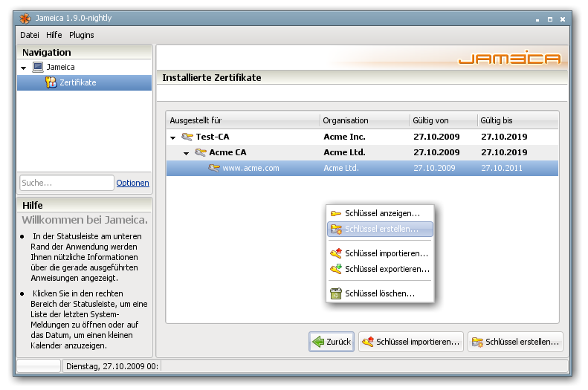Choose Schlüssel anzeigen… from context menu
This screenshot has width=588, height=390.
(380, 213)
